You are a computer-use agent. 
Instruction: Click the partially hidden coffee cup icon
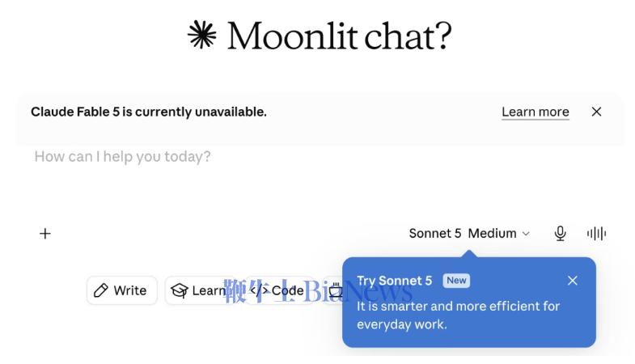click(x=336, y=290)
